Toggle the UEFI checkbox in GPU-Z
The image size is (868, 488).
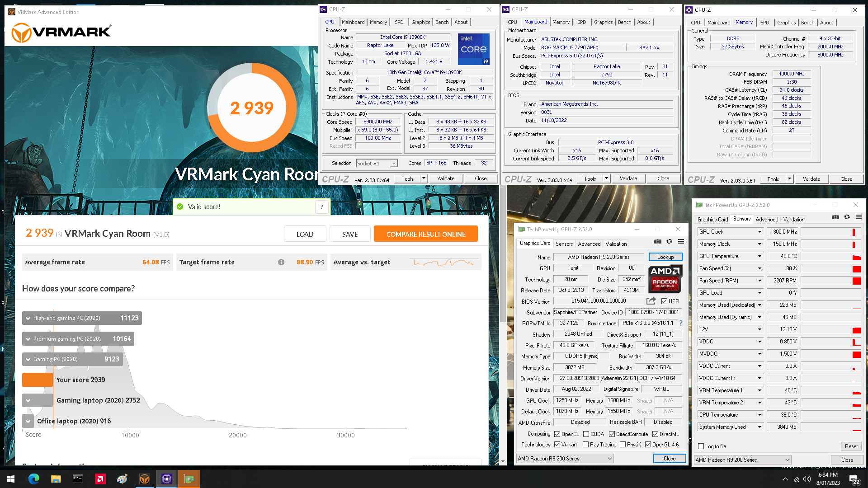click(665, 301)
